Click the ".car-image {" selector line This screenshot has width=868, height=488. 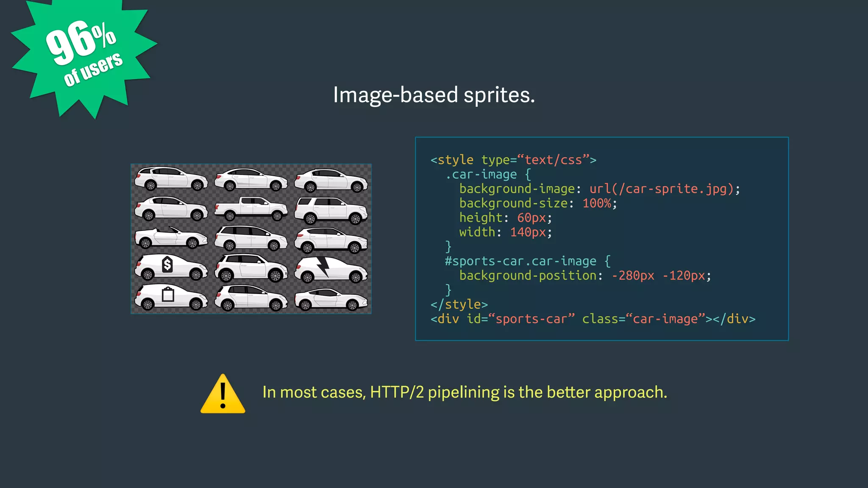(x=488, y=175)
